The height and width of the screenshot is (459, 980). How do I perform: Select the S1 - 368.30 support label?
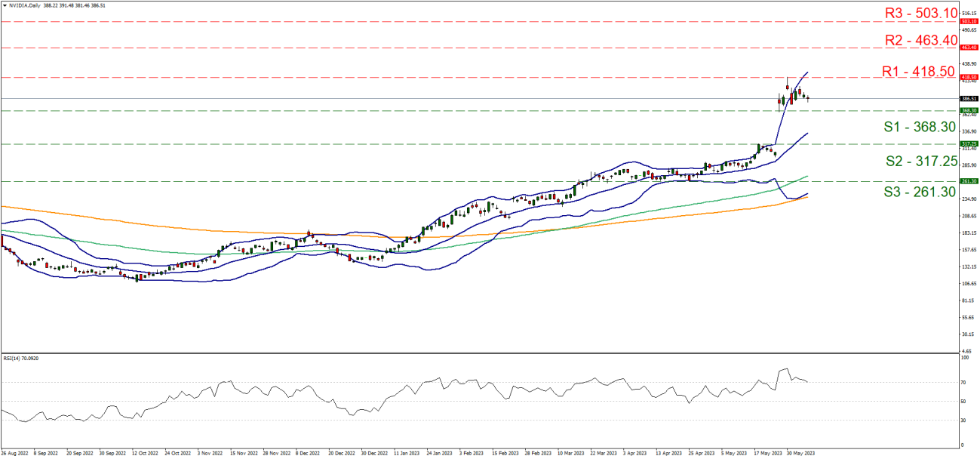[919, 128]
